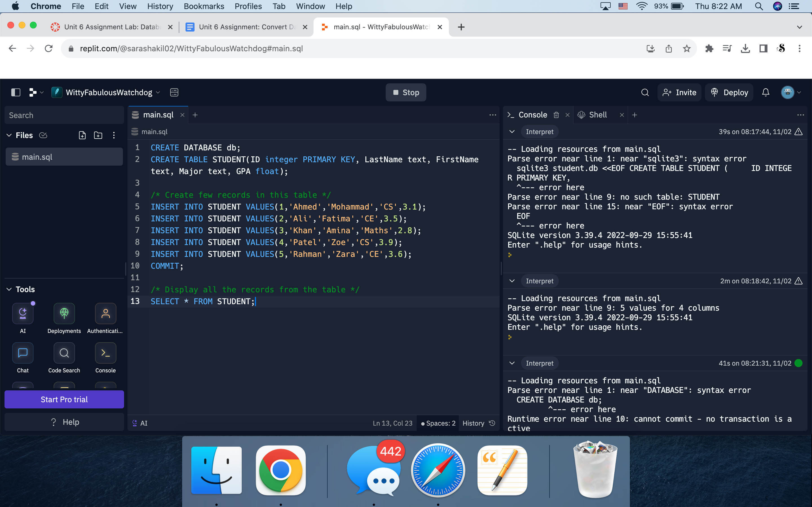The height and width of the screenshot is (507, 812).
Task: Collapse the first Interpret console result
Action: click(x=512, y=132)
